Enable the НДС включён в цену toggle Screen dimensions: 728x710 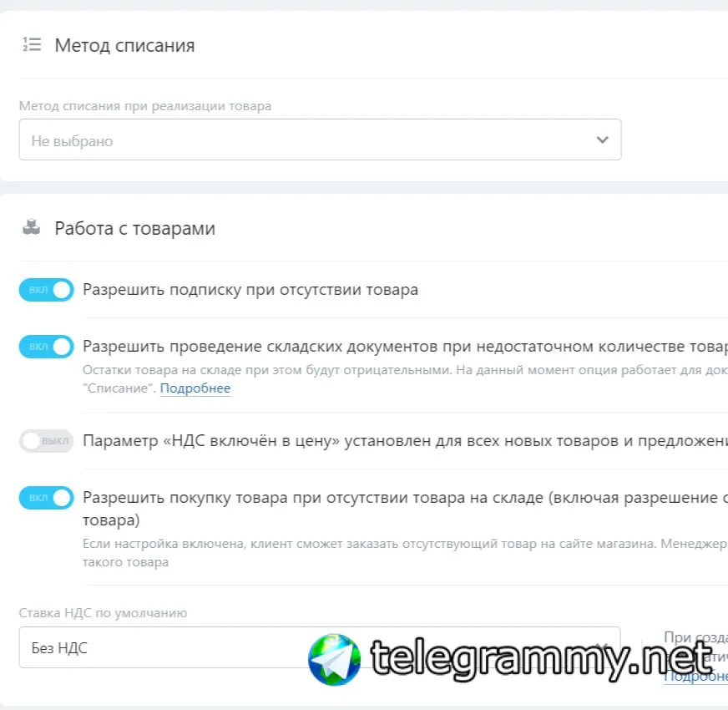pos(47,440)
